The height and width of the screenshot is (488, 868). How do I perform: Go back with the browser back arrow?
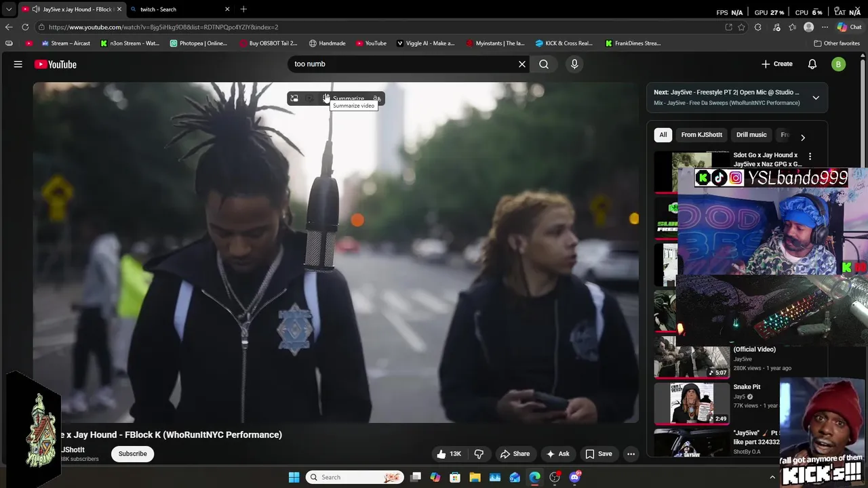click(x=9, y=27)
